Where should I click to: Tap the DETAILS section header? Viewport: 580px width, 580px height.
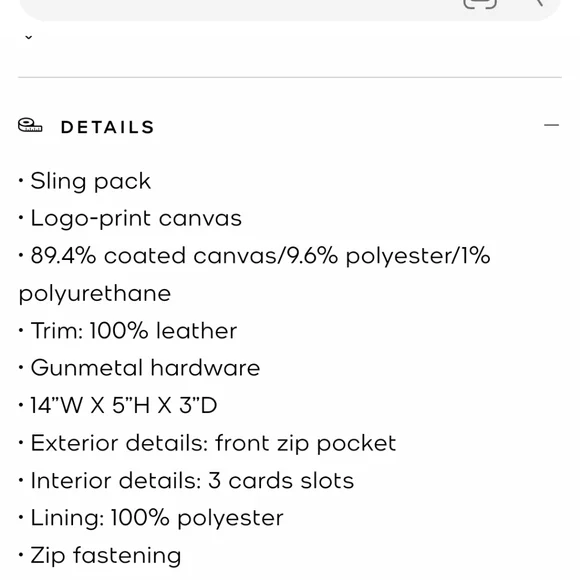click(x=107, y=127)
